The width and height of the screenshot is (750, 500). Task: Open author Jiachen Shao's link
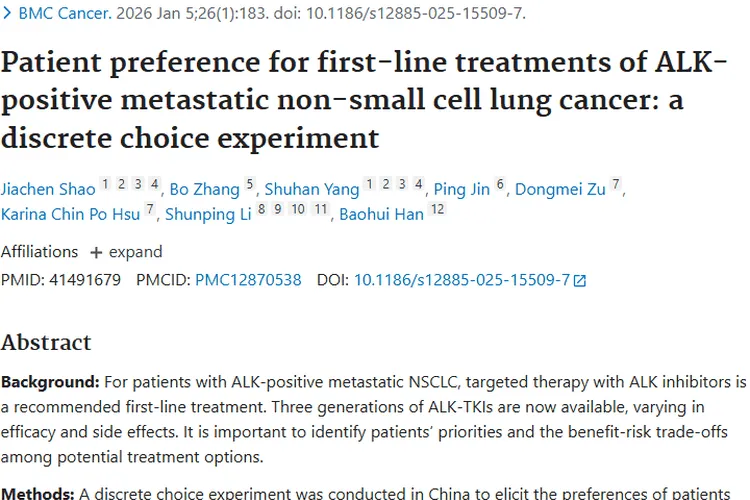50,189
